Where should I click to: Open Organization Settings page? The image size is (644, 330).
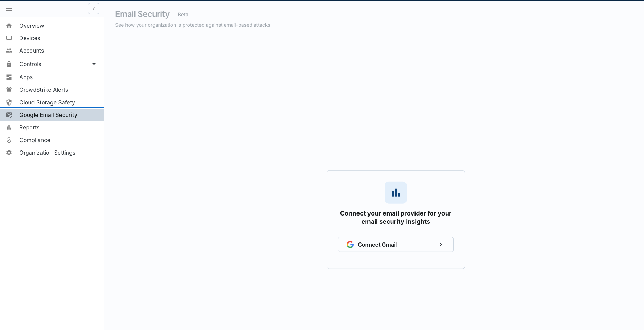coord(52,153)
